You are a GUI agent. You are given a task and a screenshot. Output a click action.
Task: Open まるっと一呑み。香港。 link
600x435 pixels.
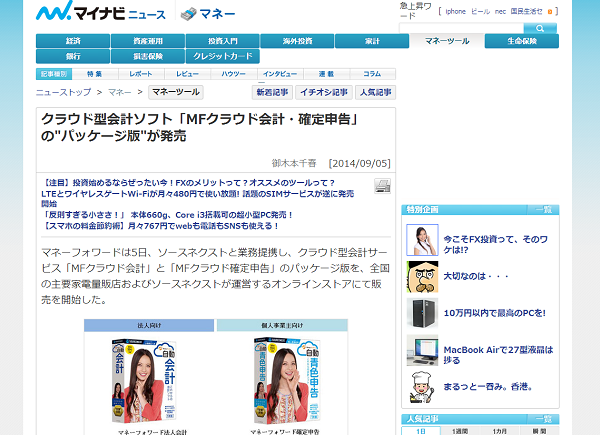coord(488,387)
